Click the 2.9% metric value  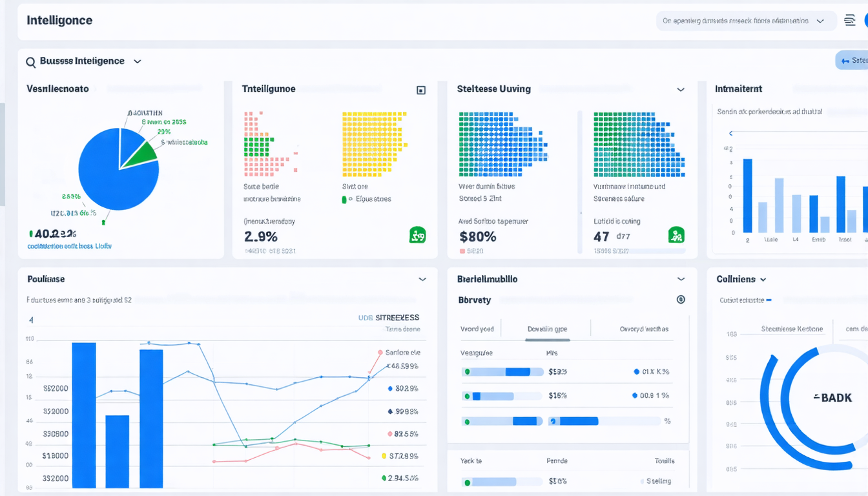(x=261, y=236)
